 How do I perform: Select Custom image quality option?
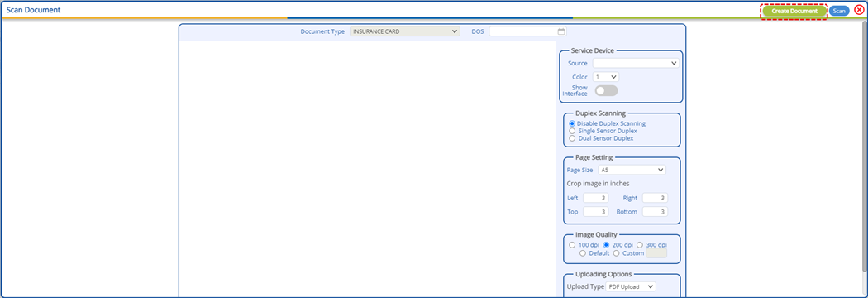coord(616,253)
